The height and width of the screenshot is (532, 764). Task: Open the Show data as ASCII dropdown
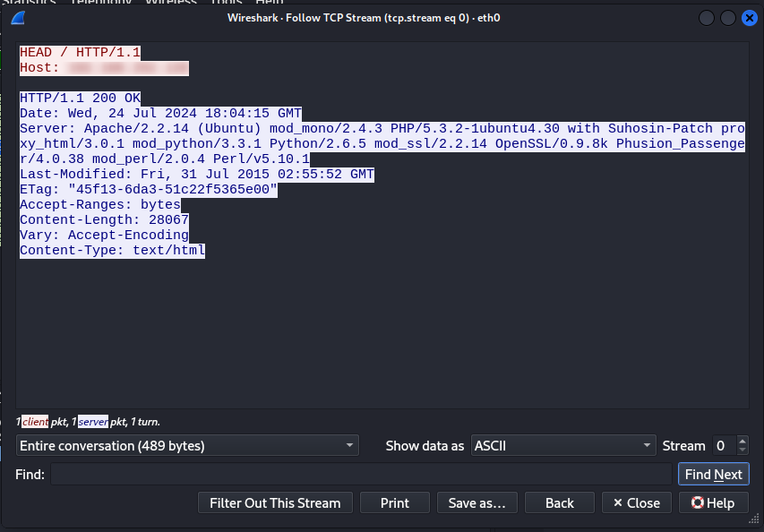pos(563,445)
